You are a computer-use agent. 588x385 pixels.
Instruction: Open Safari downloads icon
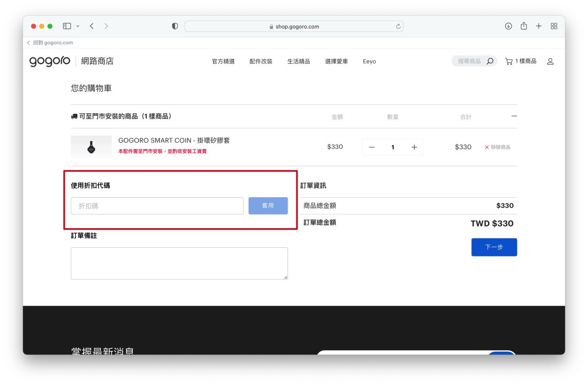[x=508, y=26]
